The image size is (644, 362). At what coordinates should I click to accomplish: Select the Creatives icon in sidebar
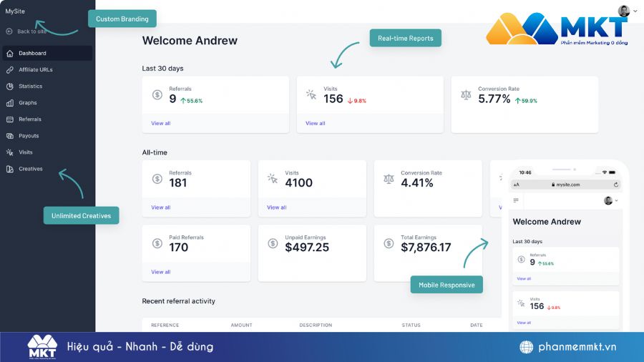[9, 170]
